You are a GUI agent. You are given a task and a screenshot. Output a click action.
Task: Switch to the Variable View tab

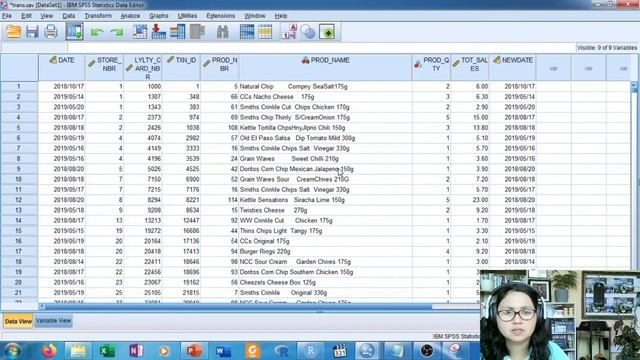click(53, 321)
